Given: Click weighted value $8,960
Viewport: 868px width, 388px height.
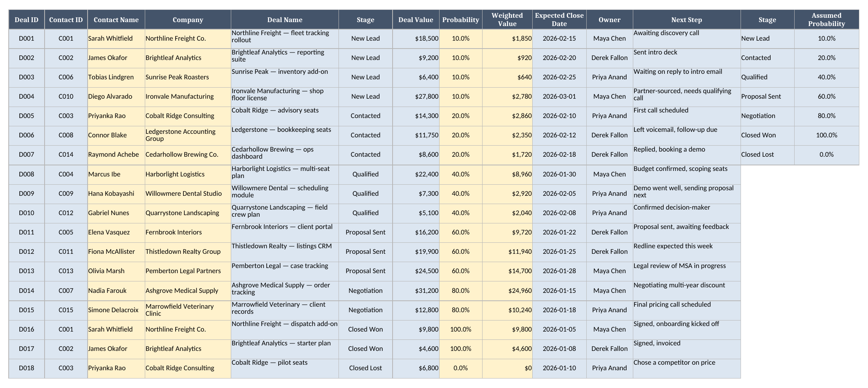Looking at the screenshot, I should click(507, 174).
